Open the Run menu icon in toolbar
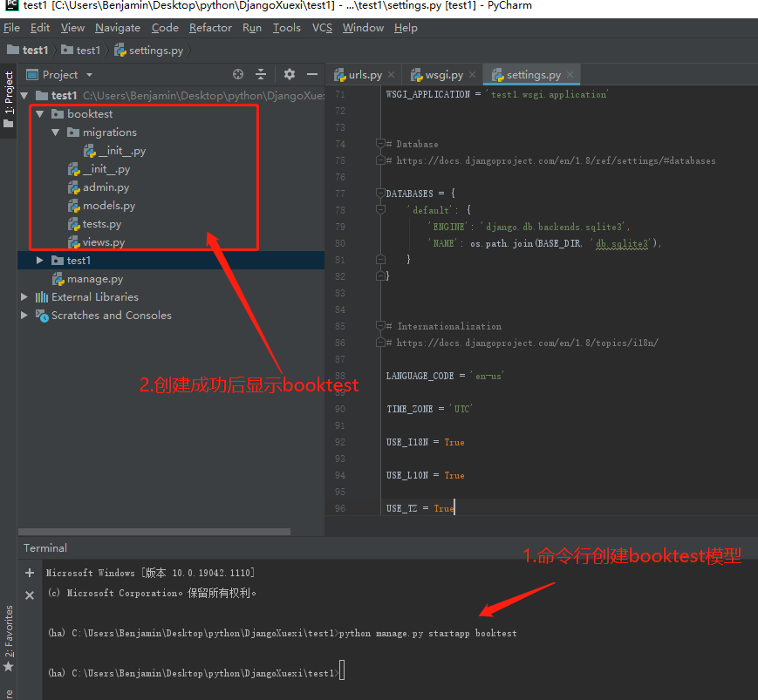The image size is (758, 700). click(x=251, y=27)
